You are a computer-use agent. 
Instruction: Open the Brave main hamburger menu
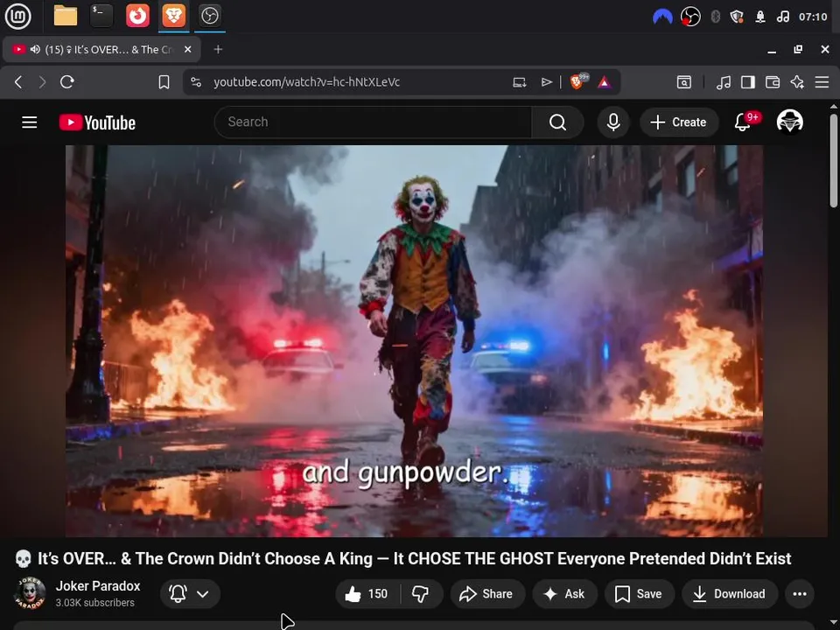click(x=822, y=82)
